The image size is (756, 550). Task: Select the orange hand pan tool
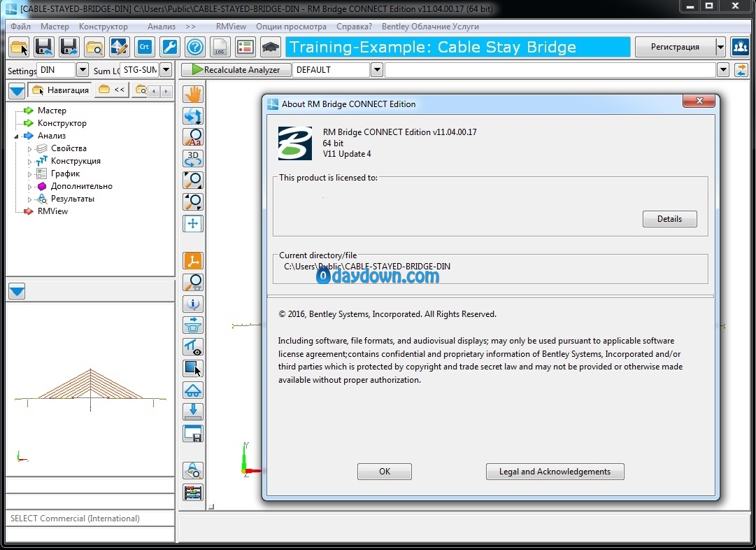click(x=193, y=94)
